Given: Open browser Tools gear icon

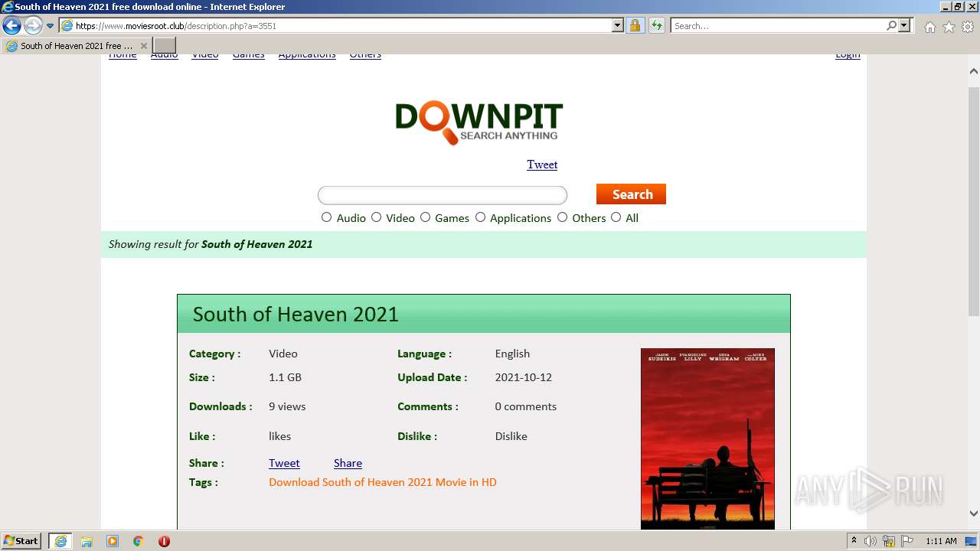Looking at the screenshot, I should 968,27.
